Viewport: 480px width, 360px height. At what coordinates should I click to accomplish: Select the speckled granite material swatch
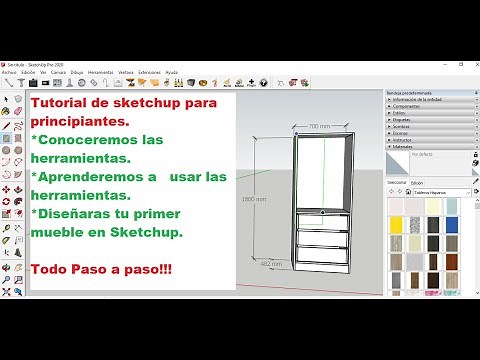click(415, 225)
